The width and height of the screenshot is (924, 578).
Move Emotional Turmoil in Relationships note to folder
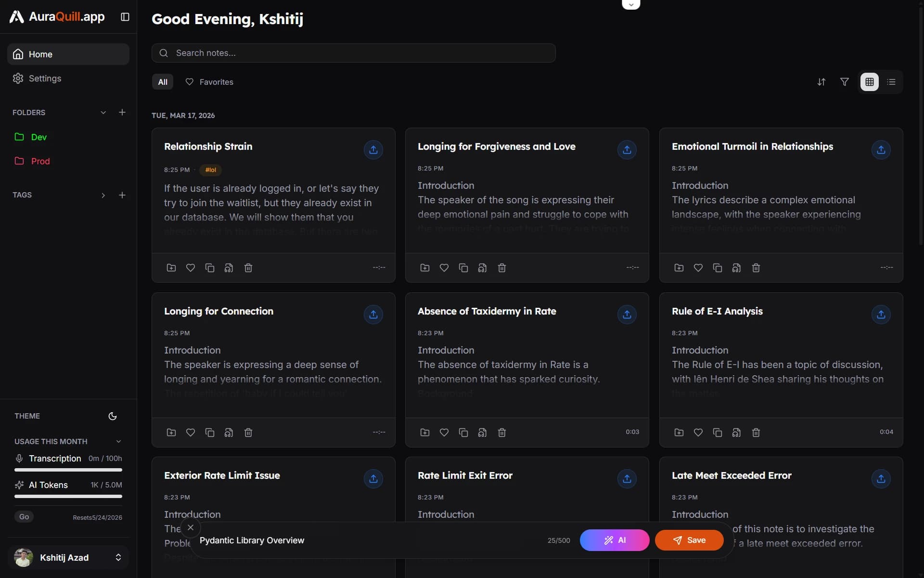point(679,268)
